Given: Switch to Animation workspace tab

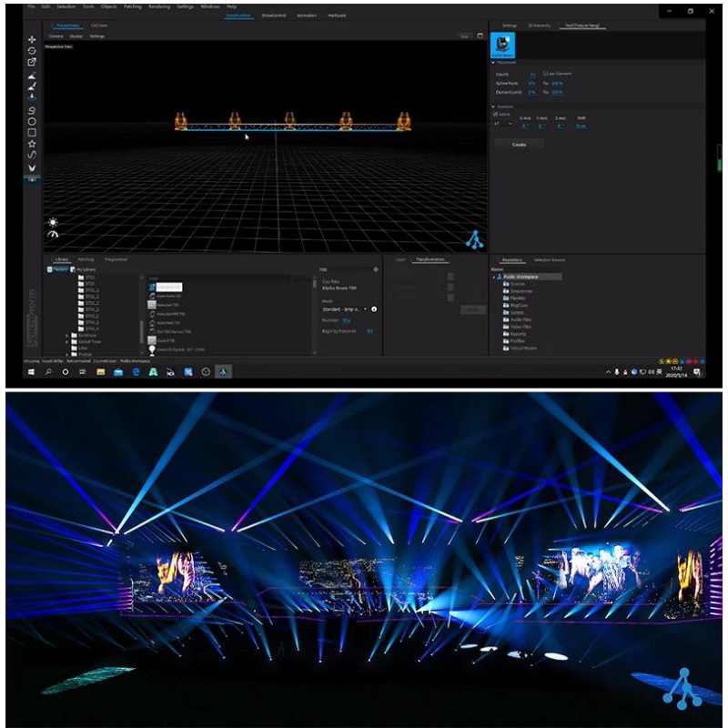Looking at the screenshot, I should tap(307, 15).
